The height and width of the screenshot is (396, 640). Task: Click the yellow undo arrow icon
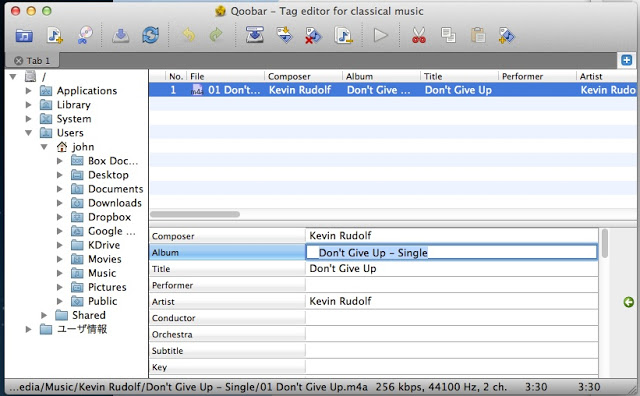click(189, 35)
